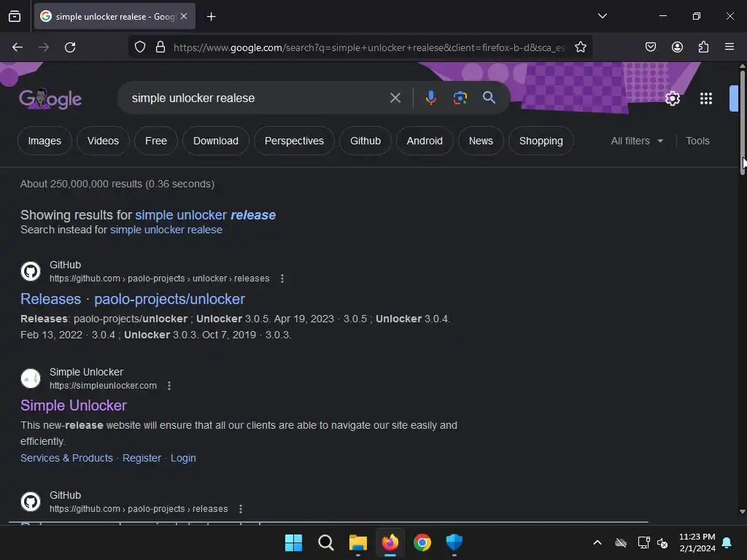Open tracking protection shield info
Screen dimensions: 747x560
[140, 47]
